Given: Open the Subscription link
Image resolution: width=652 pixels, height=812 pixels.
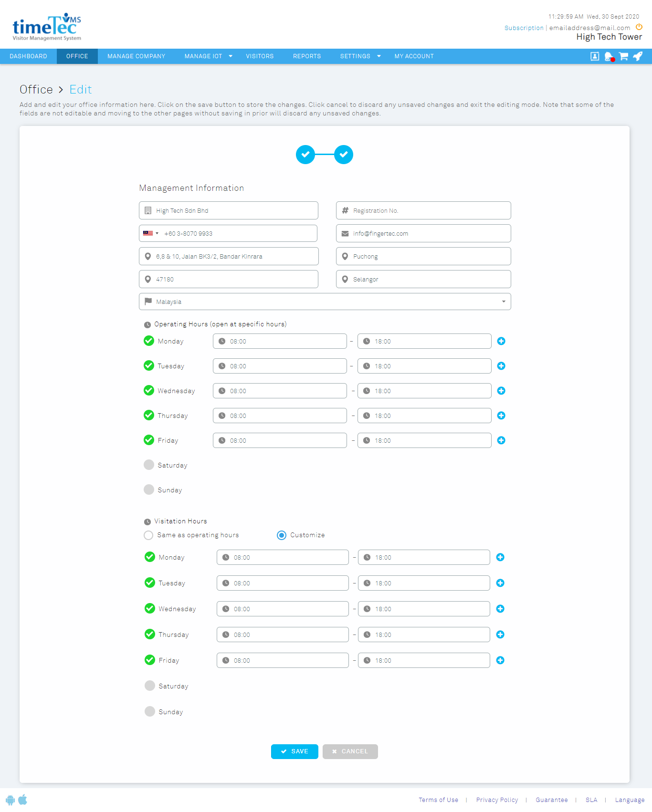Looking at the screenshot, I should point(524,28).
